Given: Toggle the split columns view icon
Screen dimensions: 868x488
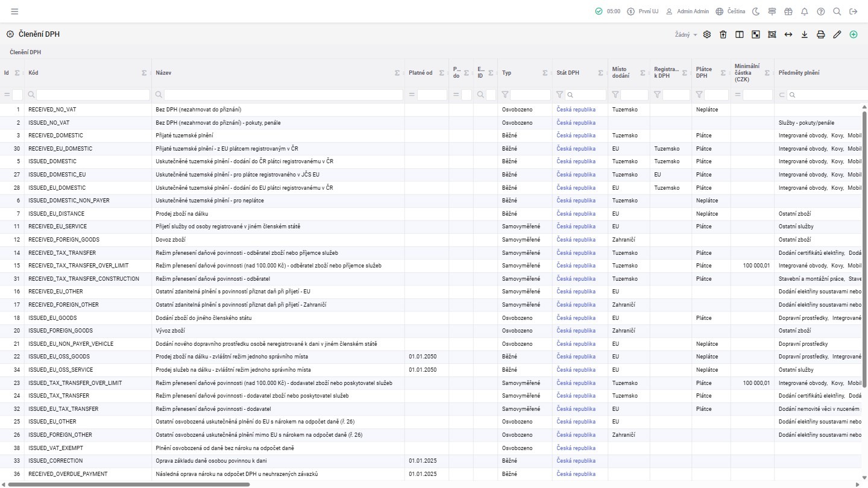Looking at the screenshot, I should (x=740, y=34).
